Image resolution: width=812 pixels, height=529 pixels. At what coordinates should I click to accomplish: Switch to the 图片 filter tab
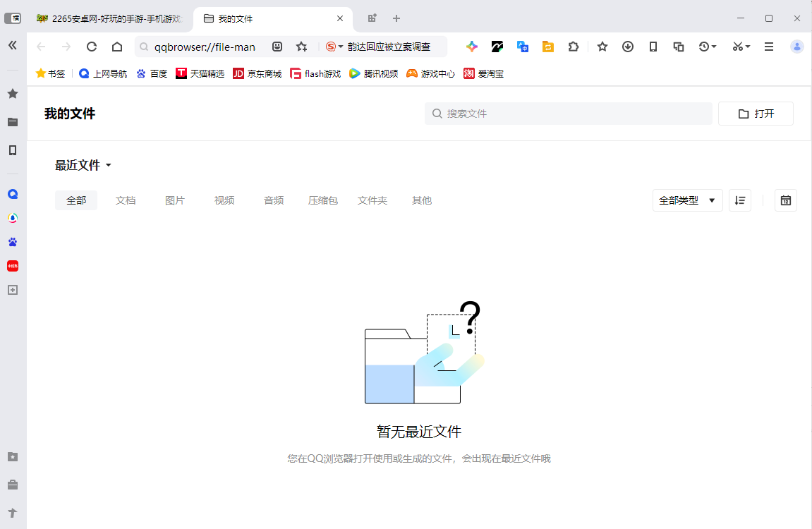tap(174, 200)
